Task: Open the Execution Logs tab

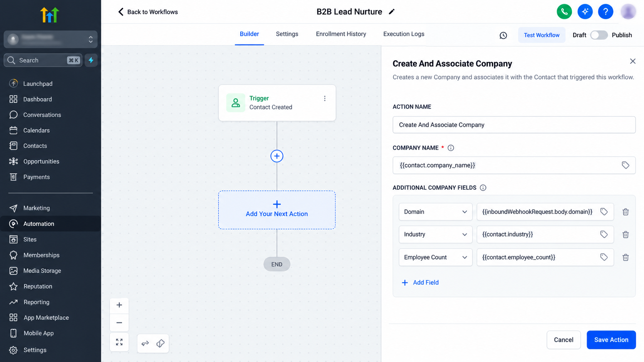Action: pyautogui.click(x=404, y=34)
